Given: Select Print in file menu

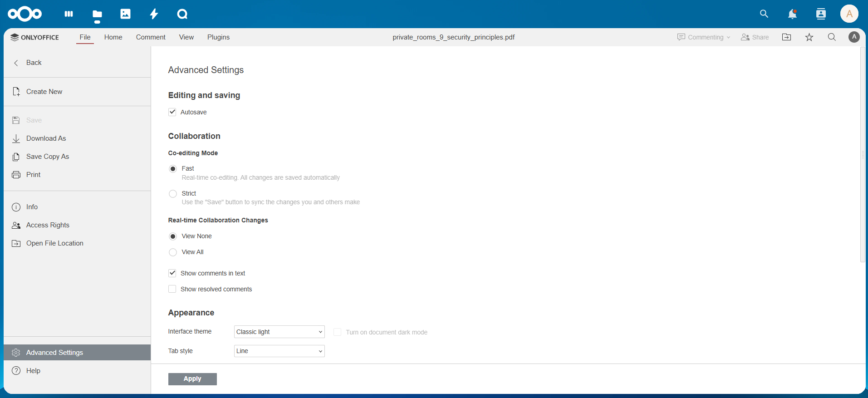Looking at the screenshot, I should (x=77, y=175).
